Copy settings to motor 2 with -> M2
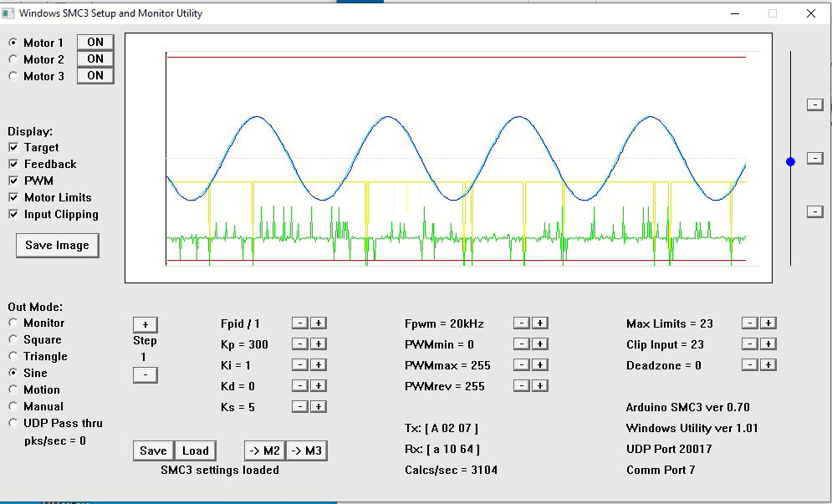 264,451
